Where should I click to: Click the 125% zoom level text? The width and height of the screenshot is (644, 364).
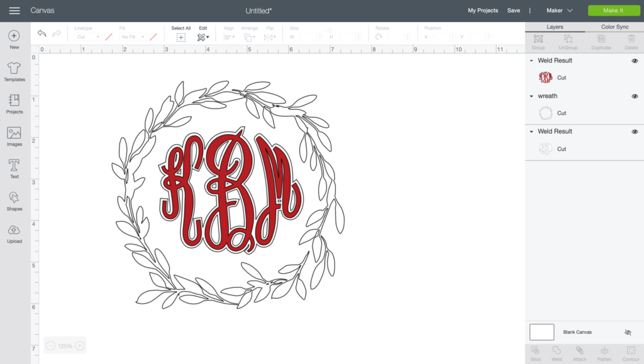[x=65, y=346]
